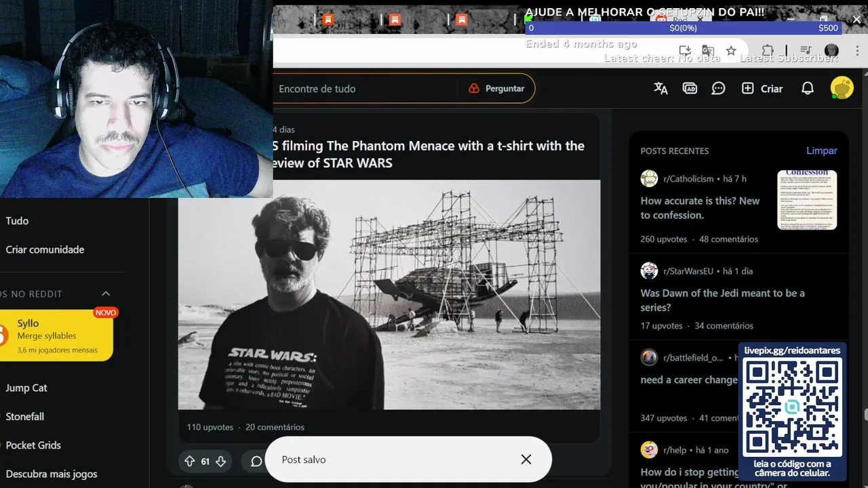Viewport: 868px width, 488px height.
Task: Open the Snoo user avatar menu
Action: [842, 88]
